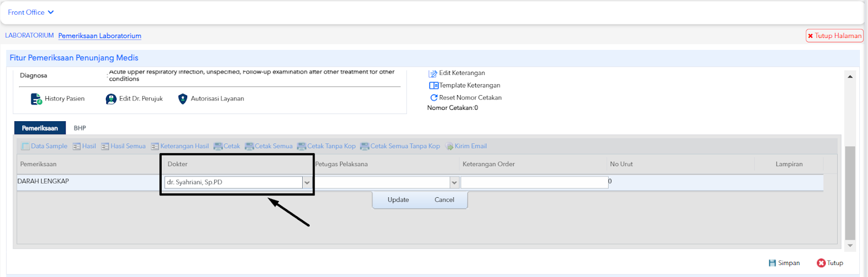Click the Dokter column header

point(177,164)
